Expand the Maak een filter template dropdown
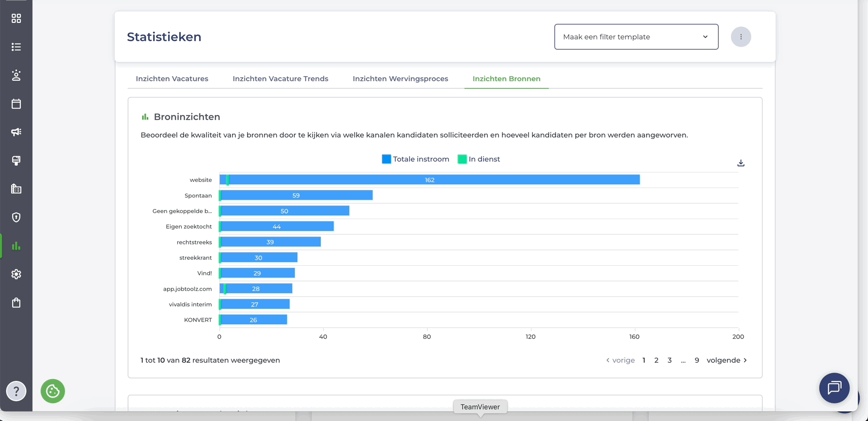 point(636,37)
